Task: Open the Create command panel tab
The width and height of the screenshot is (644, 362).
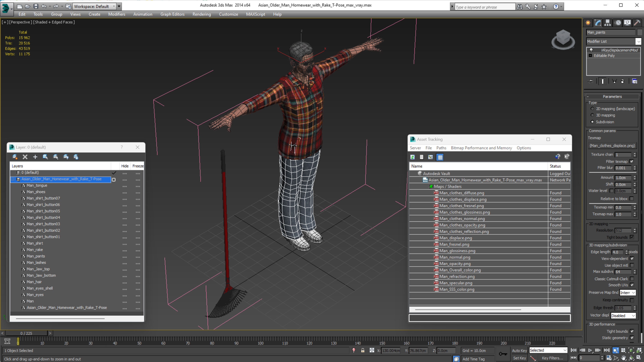Action: pos(588,23)
